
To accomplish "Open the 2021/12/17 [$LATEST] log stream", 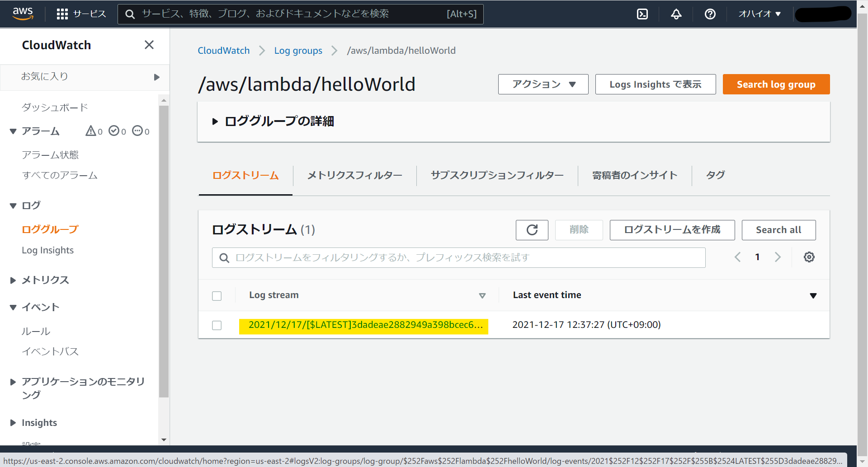I will [365, 325].
